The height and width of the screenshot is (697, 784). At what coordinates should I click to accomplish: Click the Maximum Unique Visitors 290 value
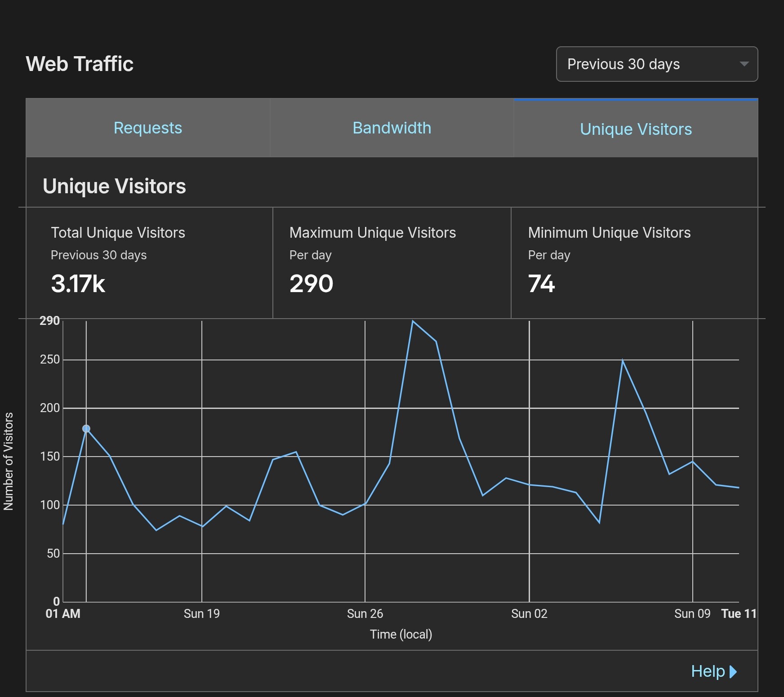pos(311,284)
